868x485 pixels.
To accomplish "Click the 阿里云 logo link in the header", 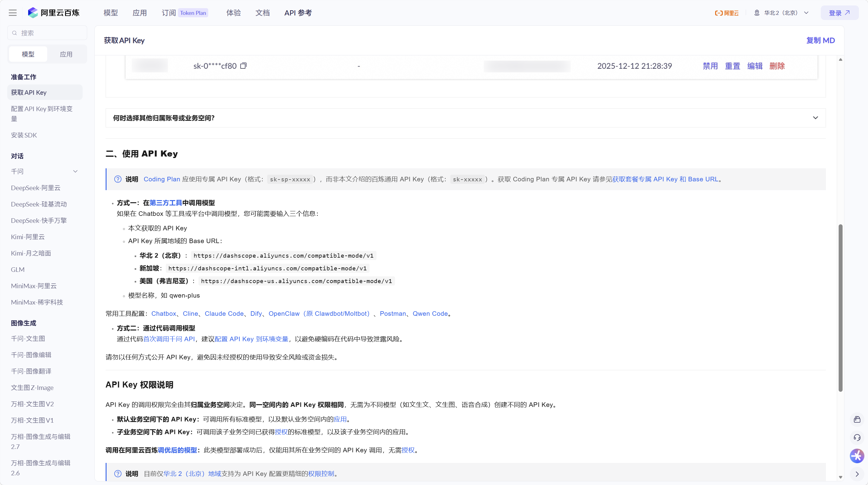I will coord(727,13).
